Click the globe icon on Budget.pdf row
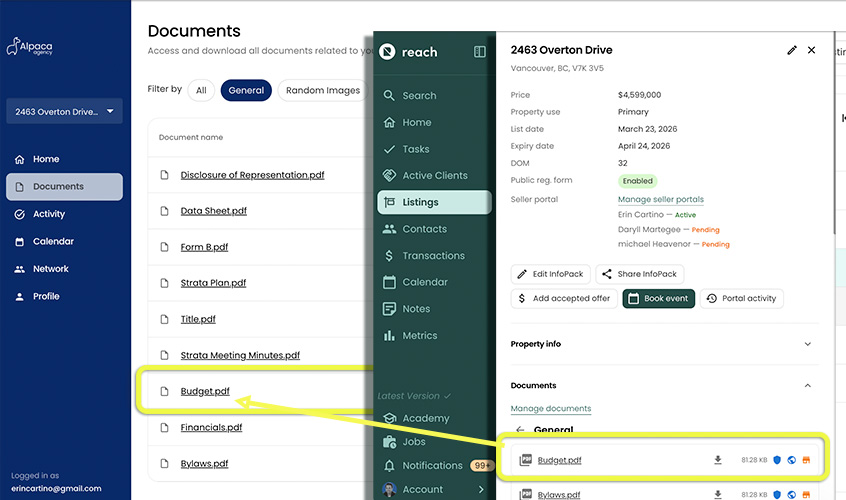 point(792,460)
